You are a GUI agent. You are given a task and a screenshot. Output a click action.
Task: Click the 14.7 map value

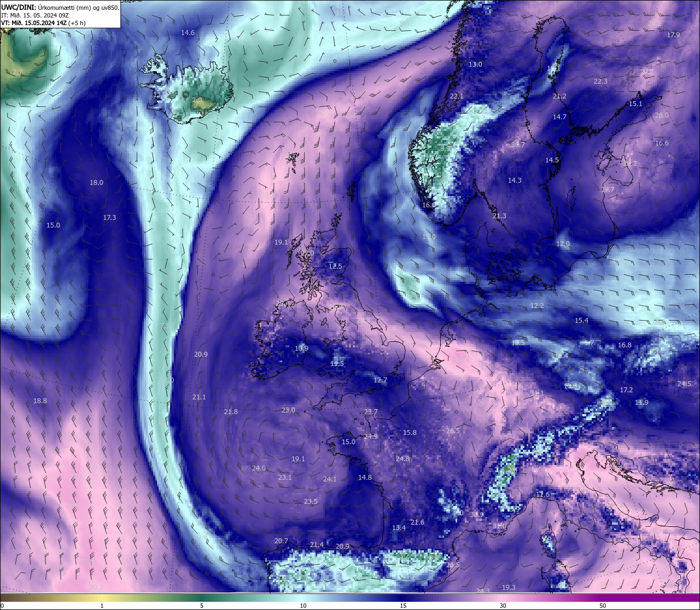point(559,117)
